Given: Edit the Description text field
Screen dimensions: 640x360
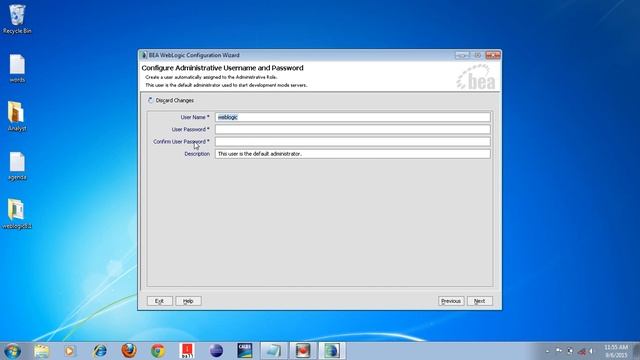Looking at the screenshot, I should tap(353, 154).
